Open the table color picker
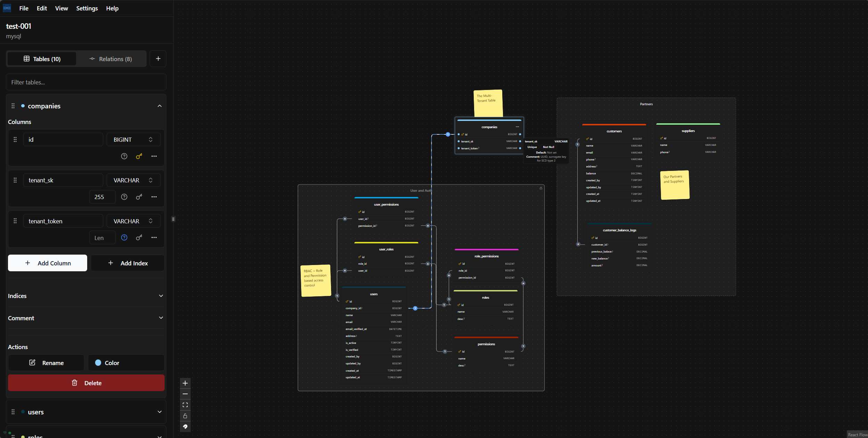The width and height of the screenshot is (868, 438). tap(126, 363)
